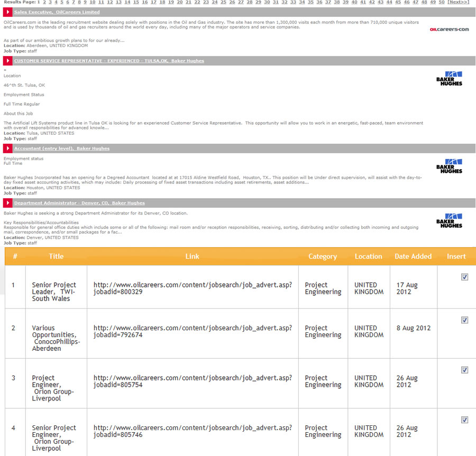The height and width of the screenshot is (456, 476).
Task: Click job URL with jobadid=805746
Action: [193, 431]
